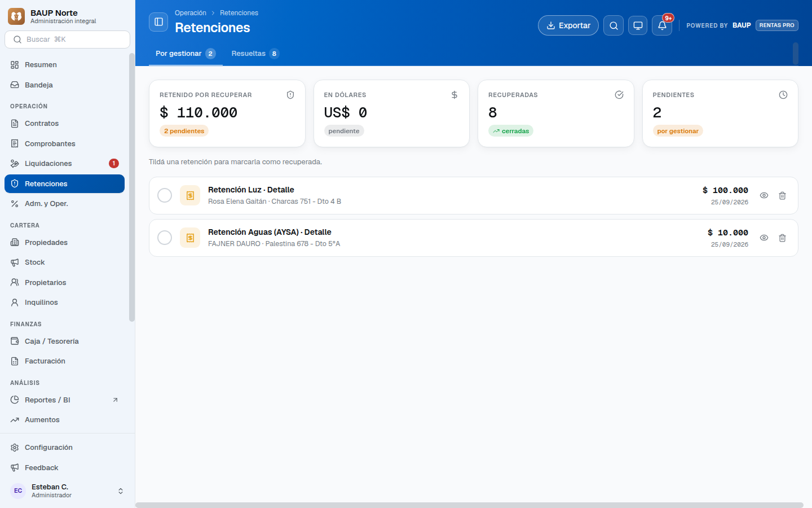Click the BAUP Norte logo icon

(x=16, y=16)
